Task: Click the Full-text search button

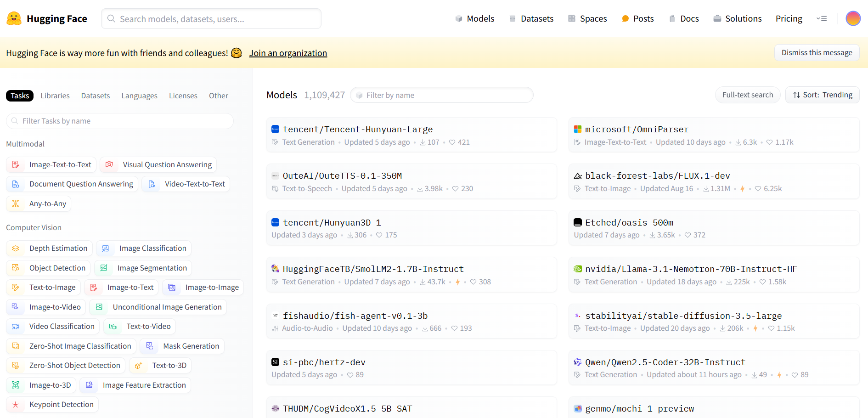Action: [748, 95]
